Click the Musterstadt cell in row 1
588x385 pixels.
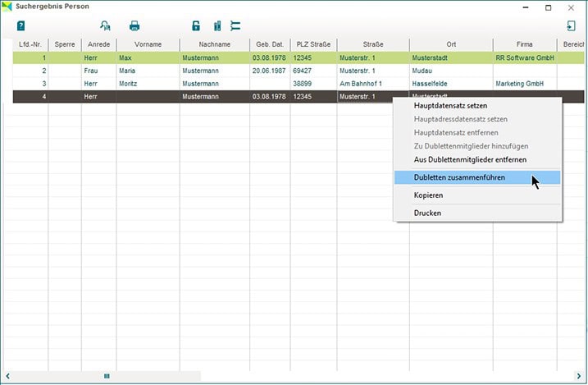451,57
